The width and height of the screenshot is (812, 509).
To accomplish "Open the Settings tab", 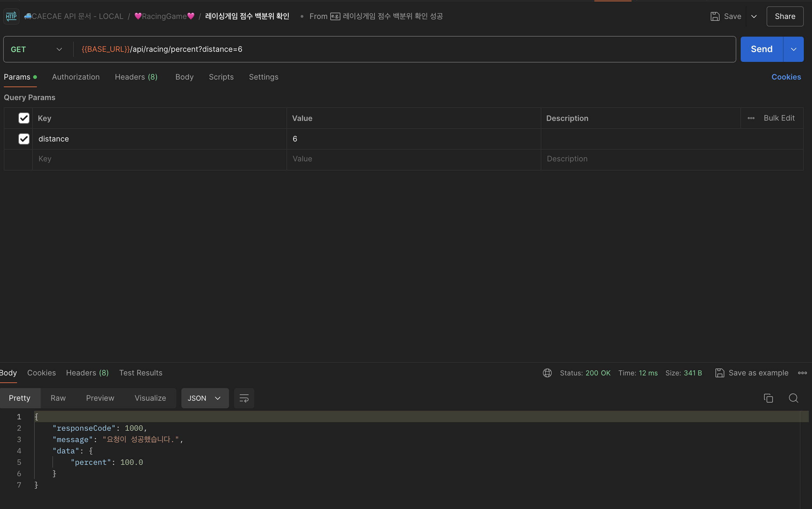I will pos(264,77).
